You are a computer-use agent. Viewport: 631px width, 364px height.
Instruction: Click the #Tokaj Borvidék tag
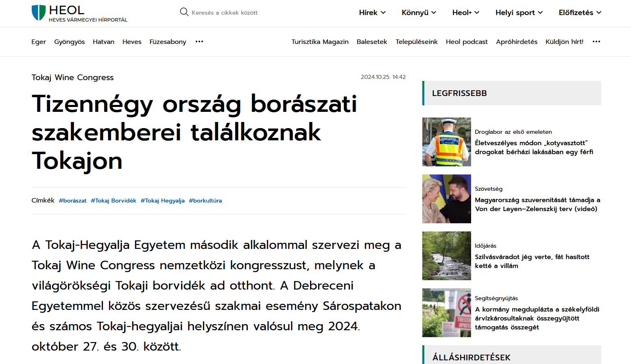click(114, 201)
